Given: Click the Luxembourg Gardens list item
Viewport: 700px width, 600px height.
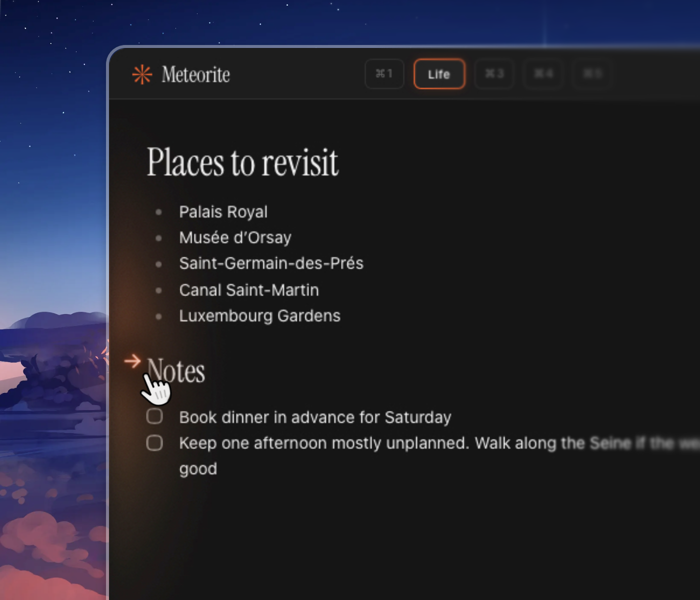Looking at the screenshot, I should (260, 316).
